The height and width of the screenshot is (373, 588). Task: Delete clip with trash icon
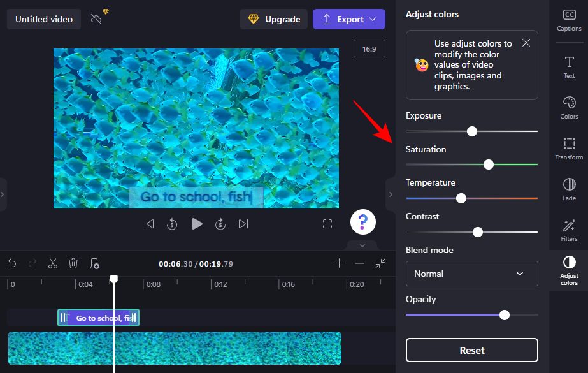[x=73, y=263]
